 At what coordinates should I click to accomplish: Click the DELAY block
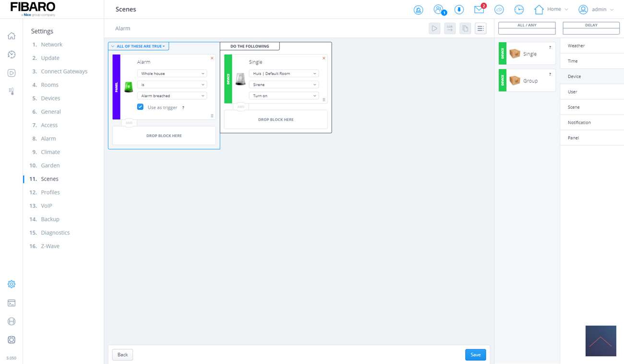point(591,28)
